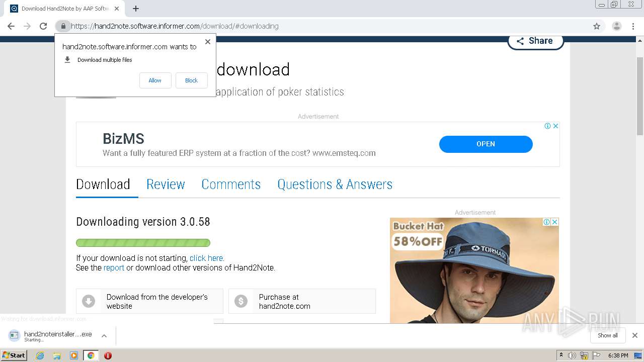Click Show all downloads
Screen dimensions: 644x362
click(608, 335)
